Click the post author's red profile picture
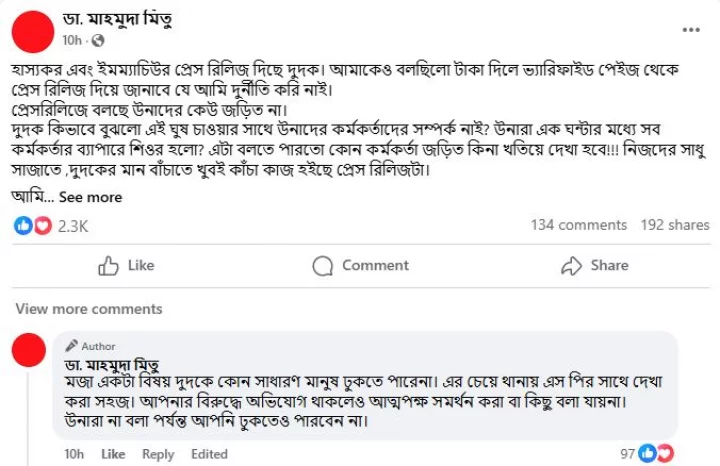Viewport: 720px width, 466px height. click(33, 32)
